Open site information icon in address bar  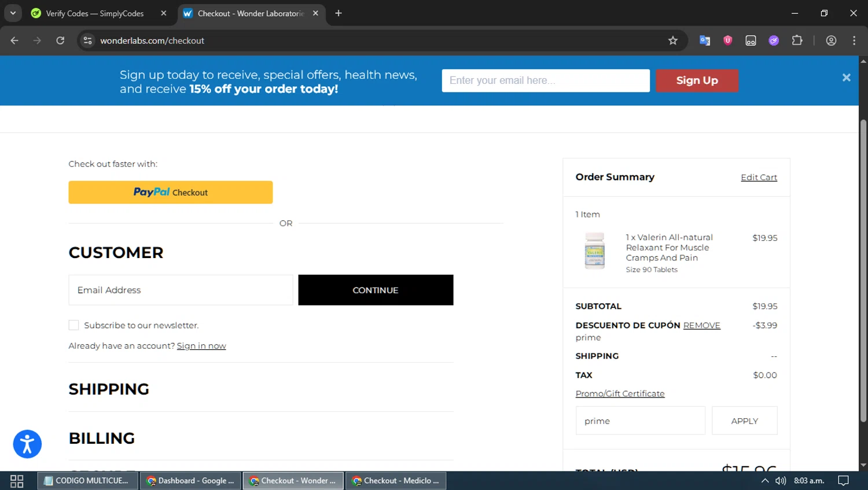click(x=87, y=40)
